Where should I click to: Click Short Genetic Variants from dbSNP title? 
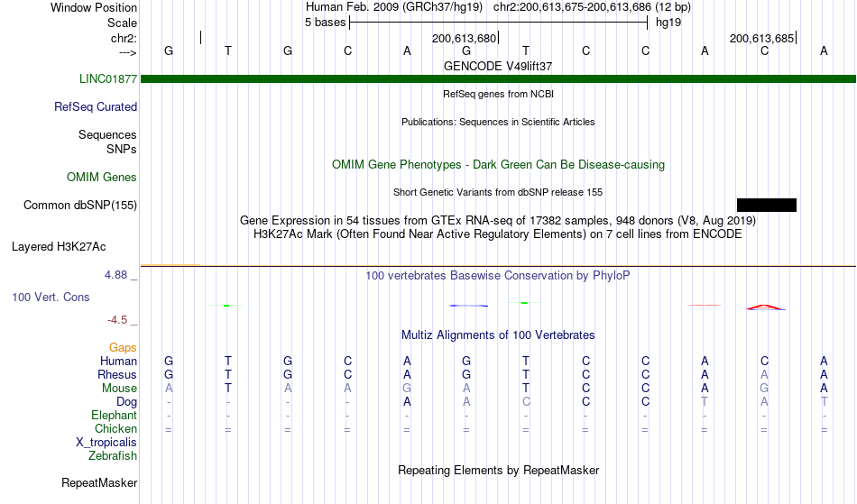coord(498,192)
